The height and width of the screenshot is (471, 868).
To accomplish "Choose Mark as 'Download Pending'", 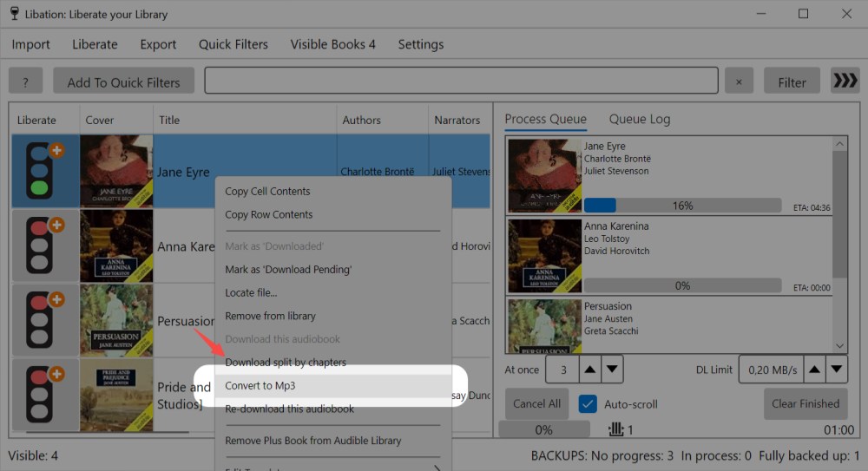I will (333, 270).
